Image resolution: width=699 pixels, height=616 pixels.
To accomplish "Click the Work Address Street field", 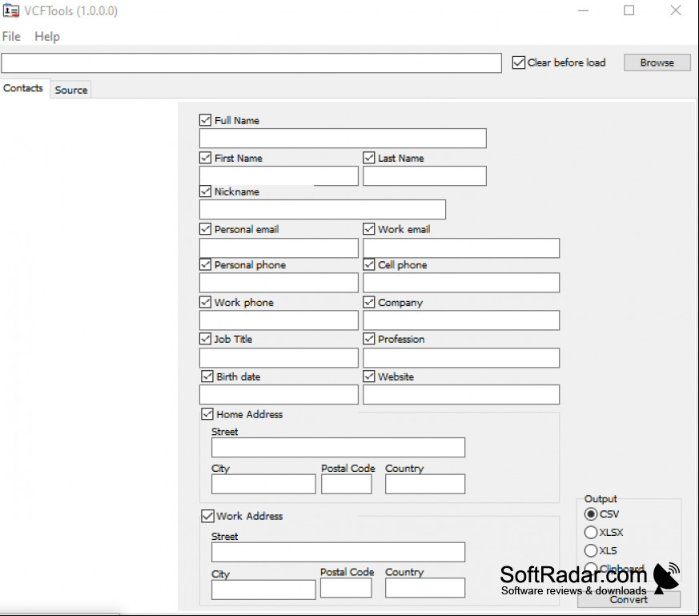I will click(338, 552).
